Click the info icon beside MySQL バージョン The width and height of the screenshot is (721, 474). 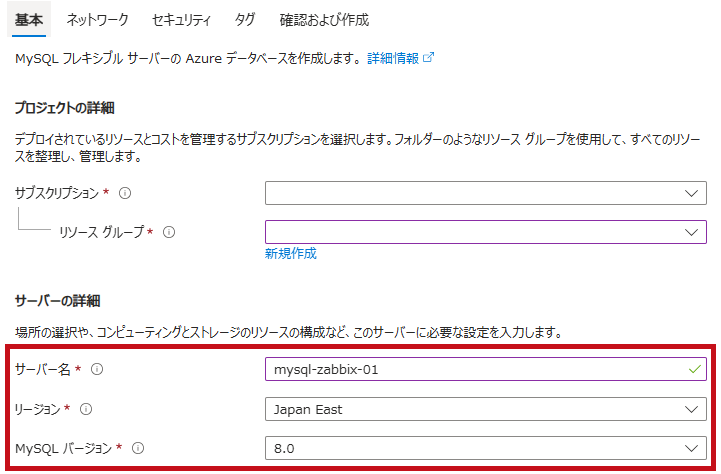coord(138,448)
